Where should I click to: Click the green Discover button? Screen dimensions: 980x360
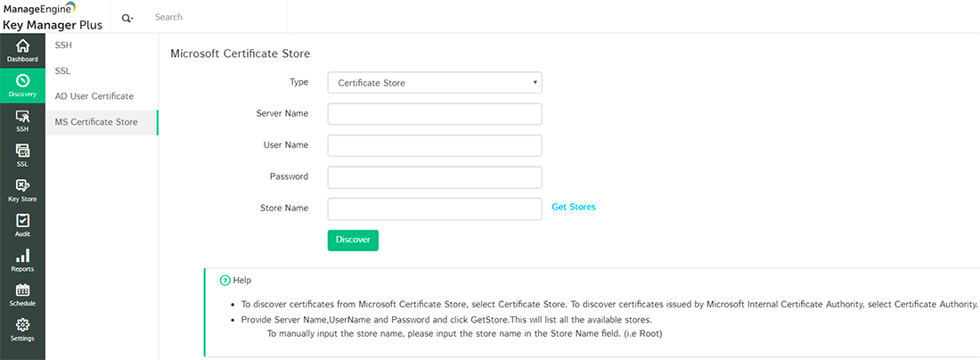[353, 240]
